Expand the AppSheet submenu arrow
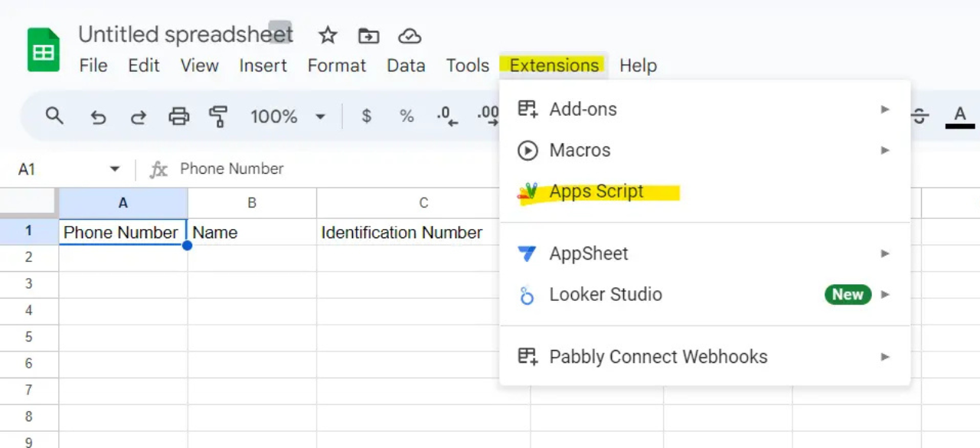The width and height of the screenshot is (980, 448). pyautogui.click(x=885, y=253)
